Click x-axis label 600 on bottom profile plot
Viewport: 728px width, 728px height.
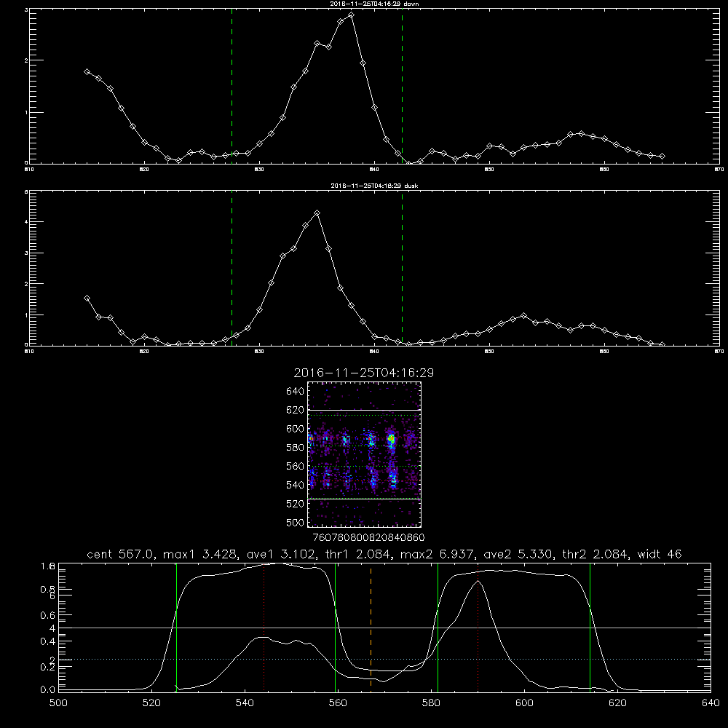click(x=524, y=703)
